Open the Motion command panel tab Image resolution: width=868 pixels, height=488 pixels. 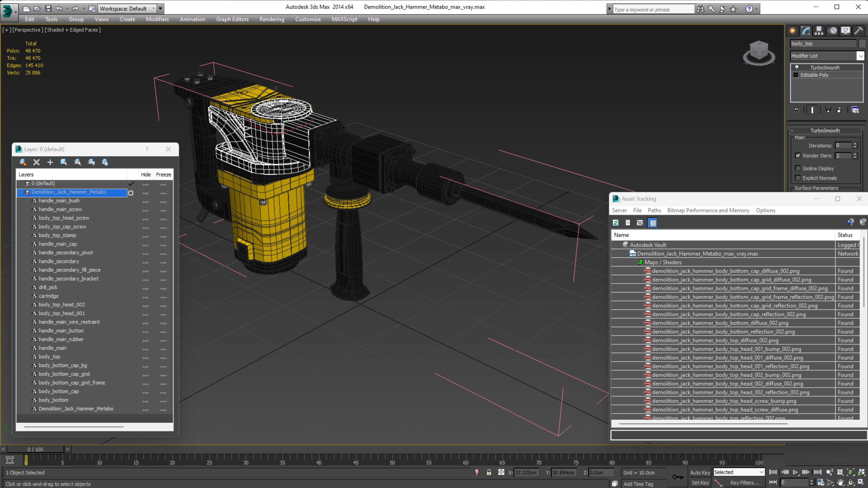point(833,31)
